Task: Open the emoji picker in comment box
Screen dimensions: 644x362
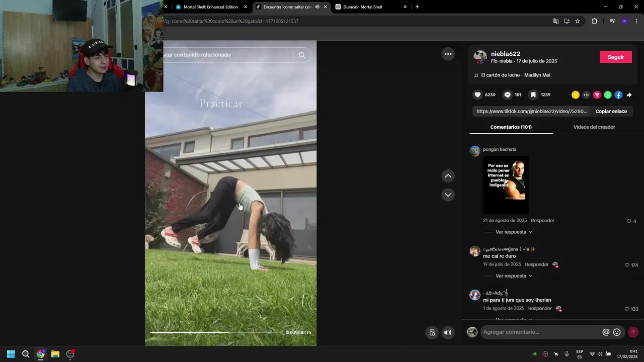Action: [x=617, y=332]
